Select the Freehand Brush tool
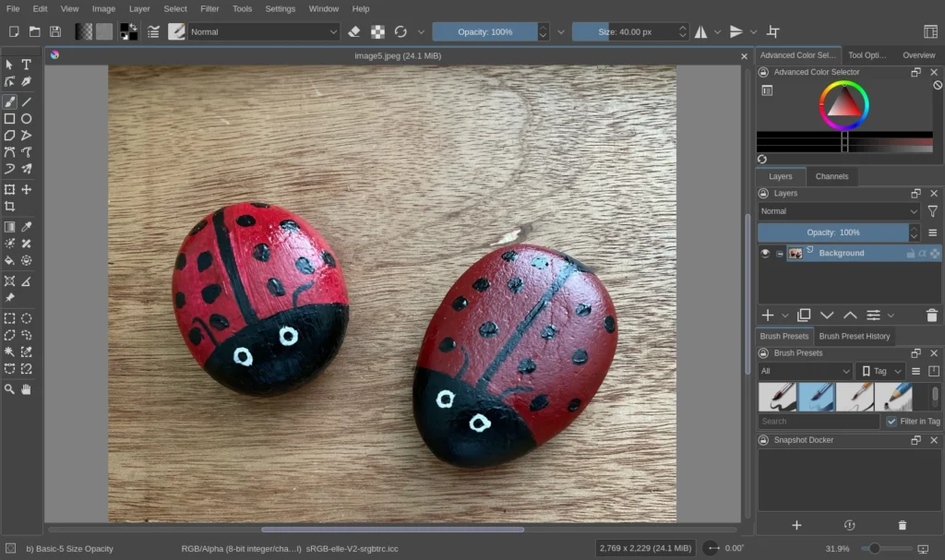 pyautogui.click(x=9, y=101)
